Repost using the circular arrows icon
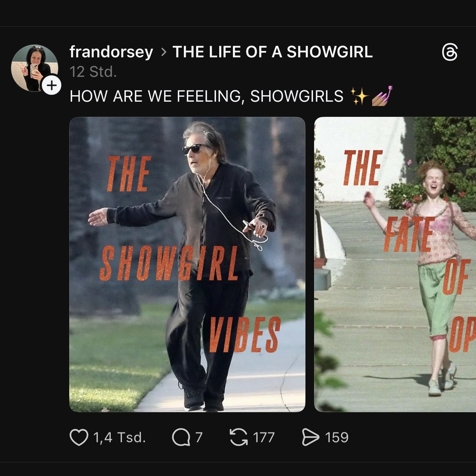The height and width of the screenshot is (476, 476). click(x=239, y=437)
